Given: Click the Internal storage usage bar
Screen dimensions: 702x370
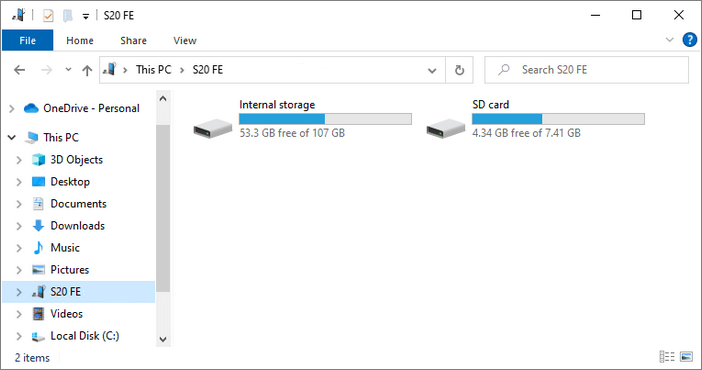Looking at the screenshot, I should click(325, 119).
